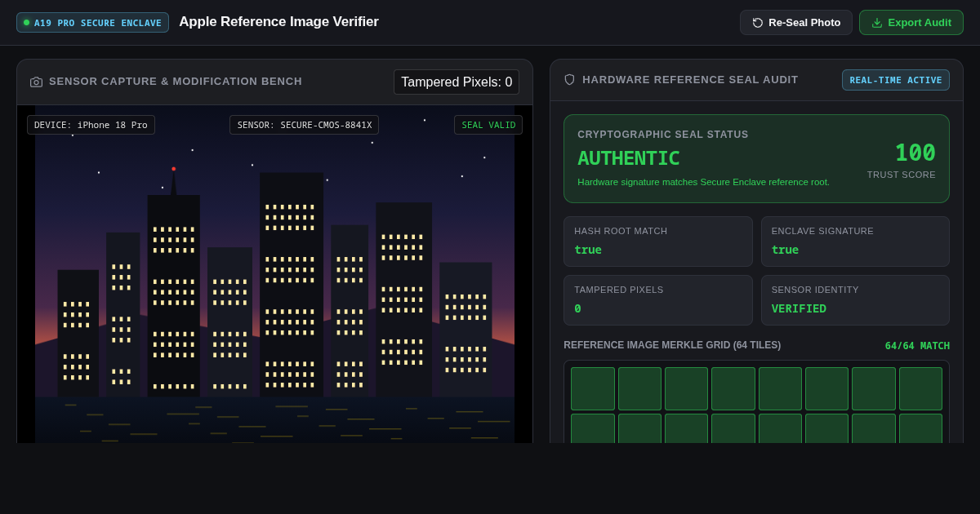Click the SEAL VALID tag
This screenshot has width=980, height=514.
pyautogui.click(x=488, y=125)
